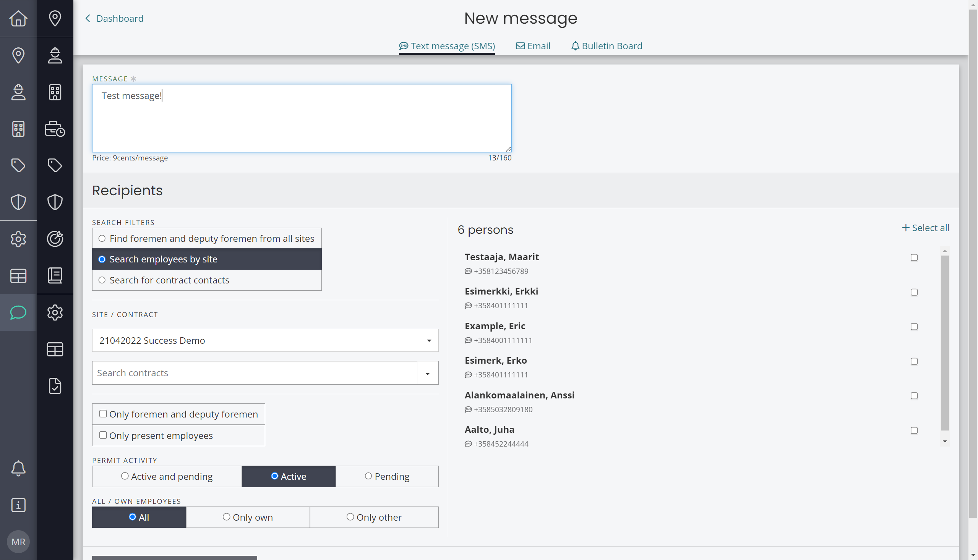Check Only foremen and deputy foremen

(x=103, y=414)
